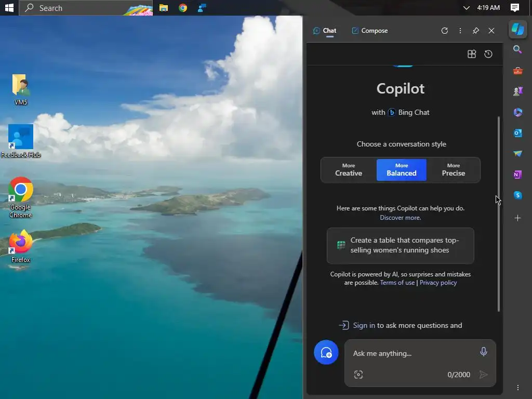Open the Copilot plugins grid icon

pos(472,54)
